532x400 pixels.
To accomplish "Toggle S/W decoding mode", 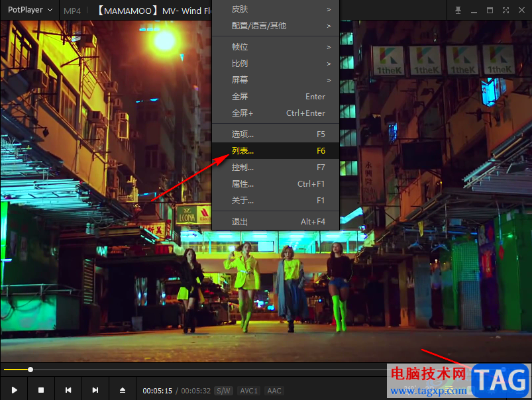I will coord(223,391).
